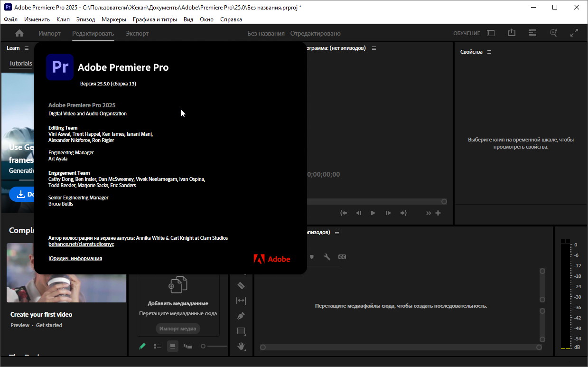Viewport: 588px width, 367px height.
Task: Toggle add marker icon in timeline
Action: point(312,257)
